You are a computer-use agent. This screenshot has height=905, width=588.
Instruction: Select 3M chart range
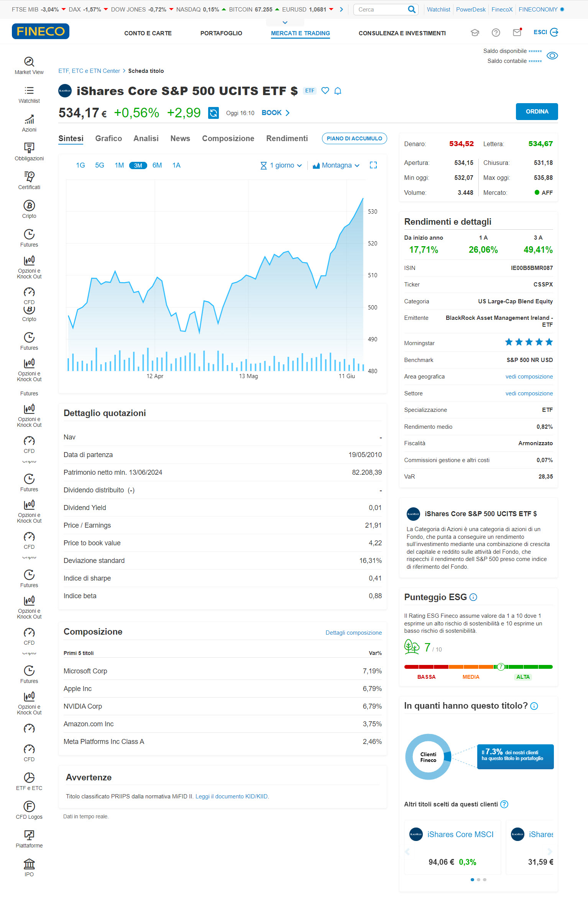[138, 165]
